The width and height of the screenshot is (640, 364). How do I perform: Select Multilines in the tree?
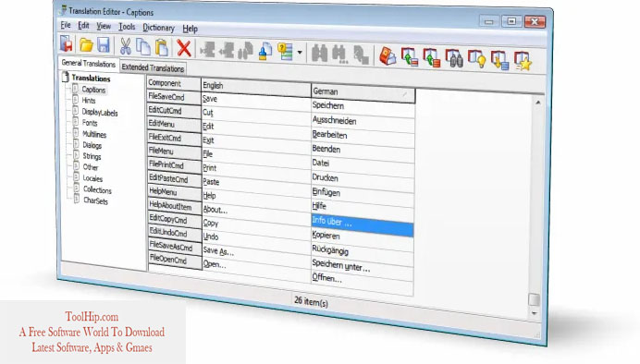tap(94, 135)
